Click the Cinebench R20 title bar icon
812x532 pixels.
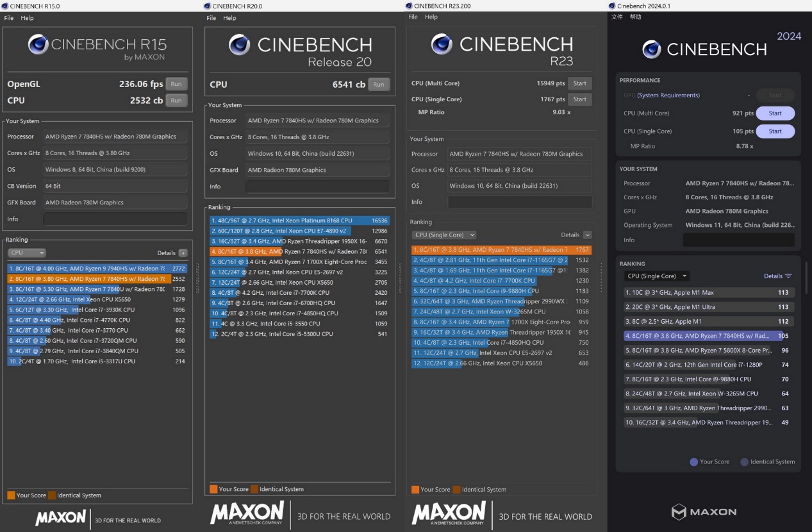[x=207, y=6]
